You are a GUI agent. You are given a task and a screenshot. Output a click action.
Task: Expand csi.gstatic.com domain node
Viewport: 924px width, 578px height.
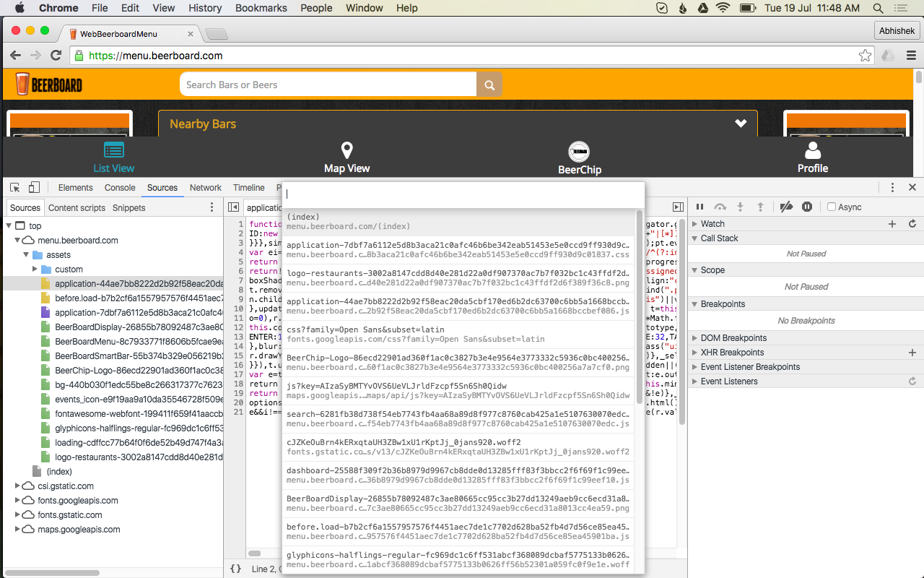point(17,486)
